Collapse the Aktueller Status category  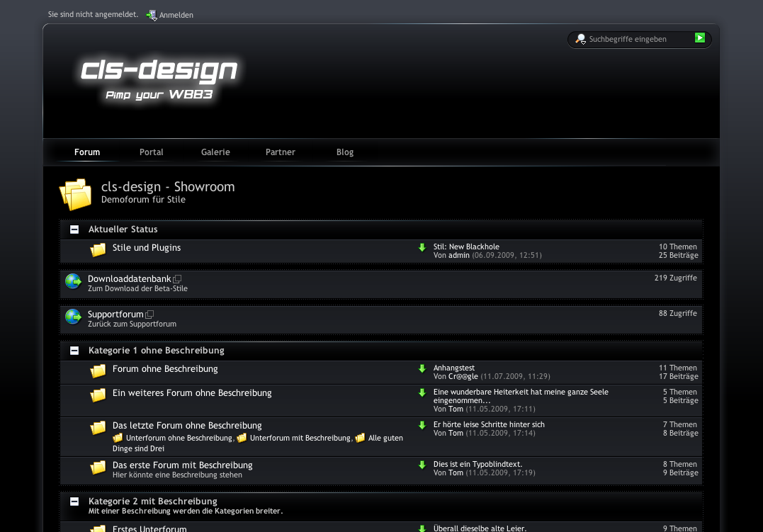[x=74, y=230]
